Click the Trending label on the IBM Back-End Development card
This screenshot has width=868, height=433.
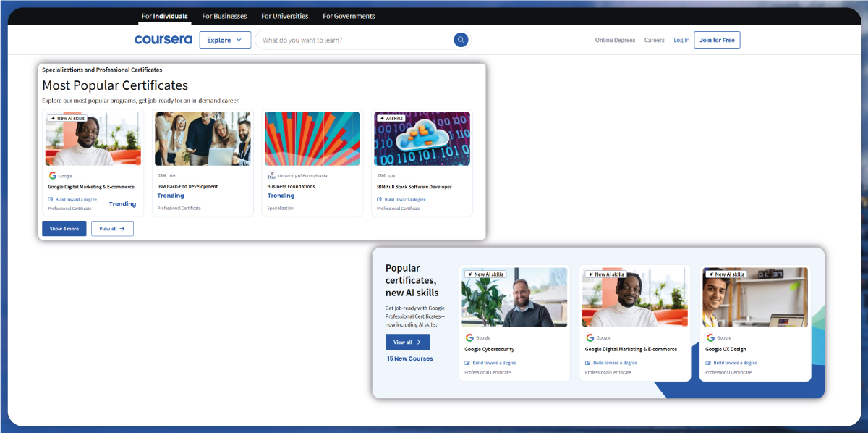pyautogui.click(x=171, y=196)
